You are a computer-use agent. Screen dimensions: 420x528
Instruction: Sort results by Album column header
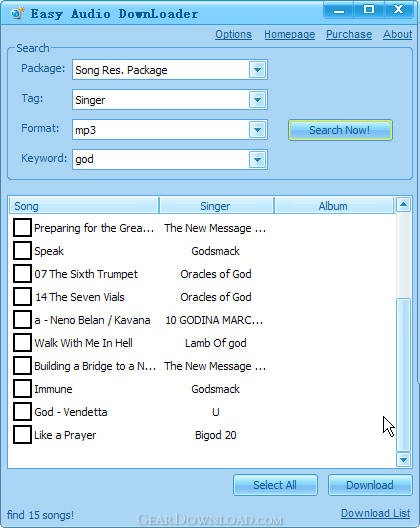pos(333,206)
